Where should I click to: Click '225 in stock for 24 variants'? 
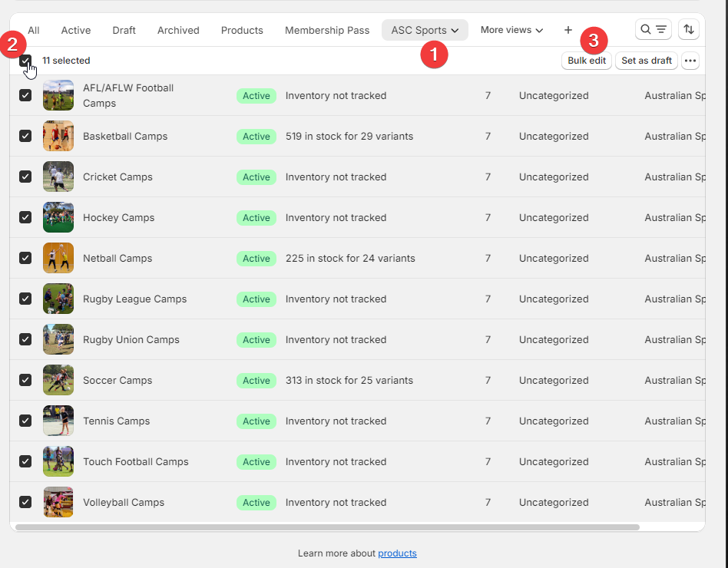[x=350, y=258]
